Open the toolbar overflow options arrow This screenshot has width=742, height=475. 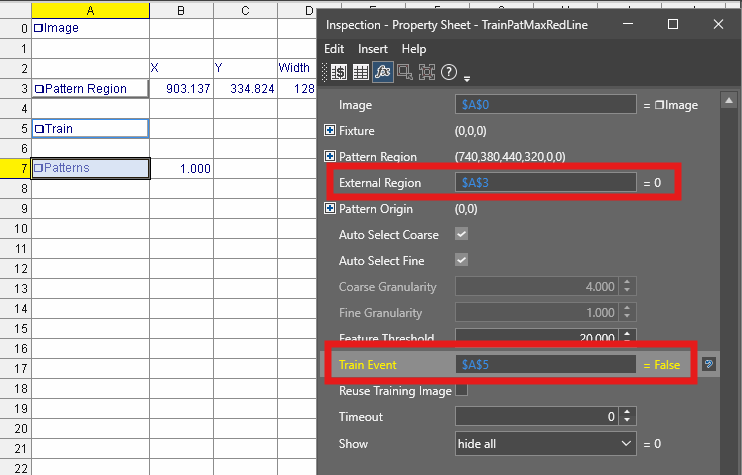pyautogui.click(x=467, y=77)
